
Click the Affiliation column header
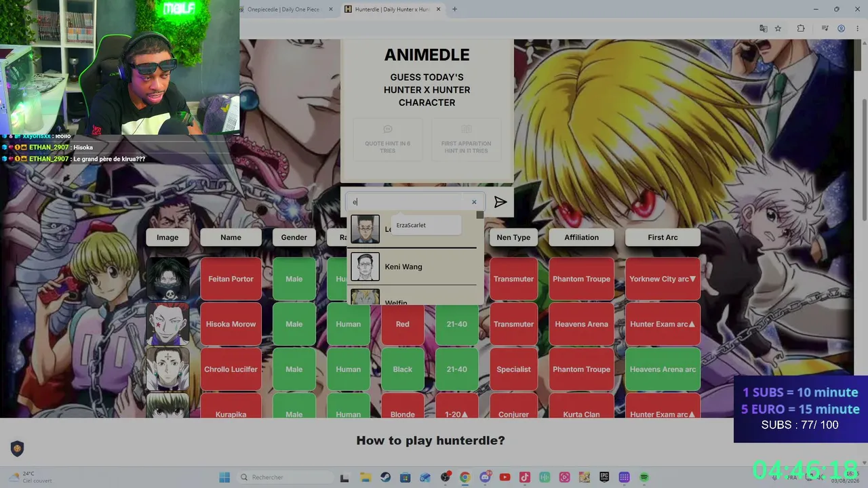[581, 237]
